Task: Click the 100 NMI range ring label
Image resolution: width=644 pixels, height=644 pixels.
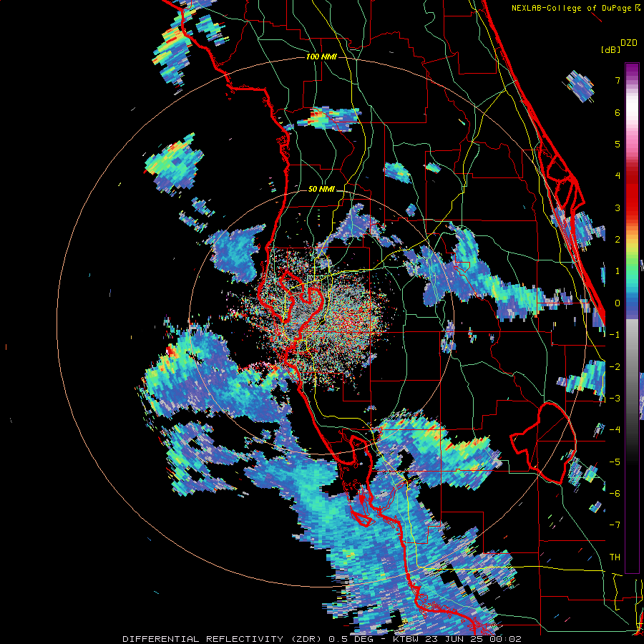Action: (x=321, y=57)
